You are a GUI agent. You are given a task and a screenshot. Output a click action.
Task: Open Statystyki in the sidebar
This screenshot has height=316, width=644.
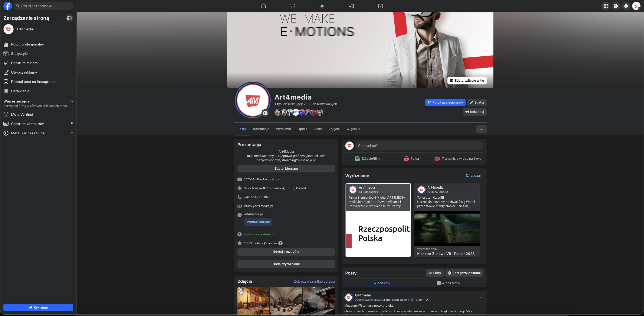click(x=19, y=54)
